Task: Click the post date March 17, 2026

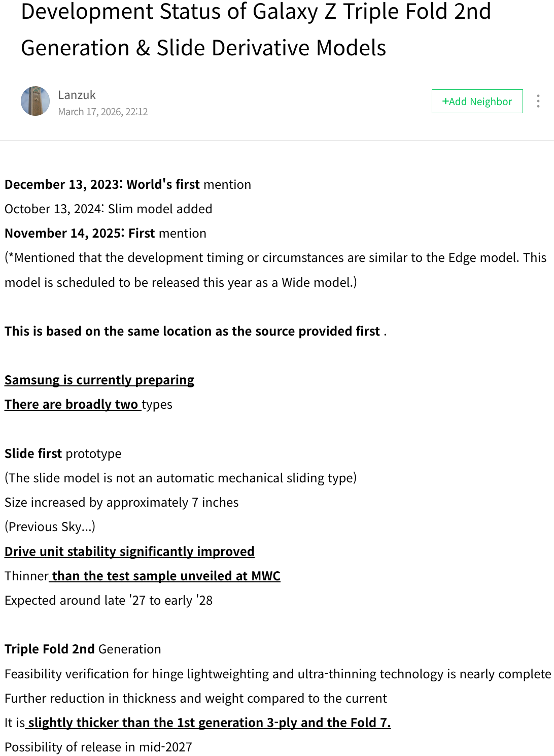Action: tap(102, 112)
